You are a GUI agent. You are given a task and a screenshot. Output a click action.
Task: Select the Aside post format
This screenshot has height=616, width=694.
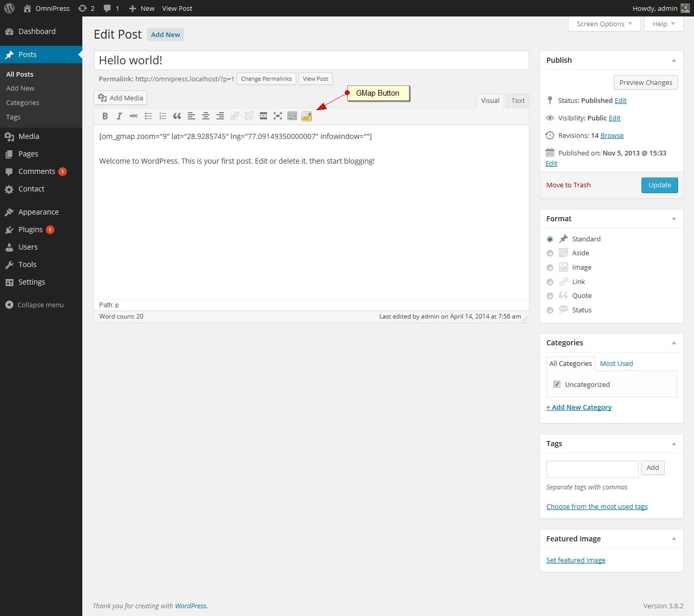(550, 253)
